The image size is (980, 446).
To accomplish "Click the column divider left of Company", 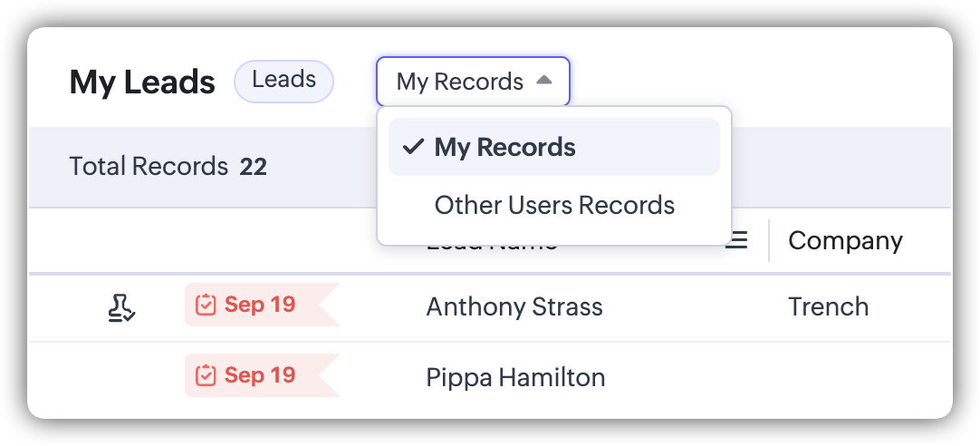I will coord(769,240).
